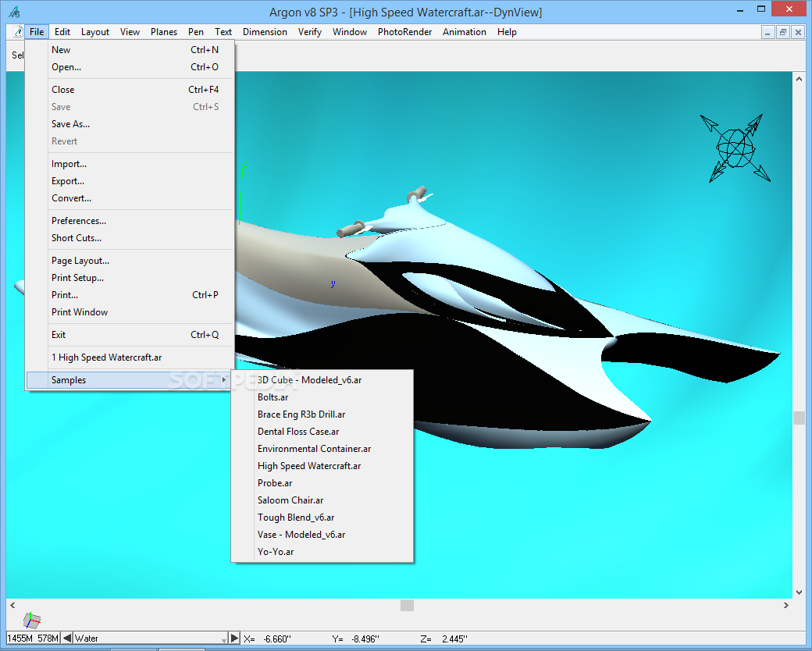Open the PhotoRender menu
Viewport: 812px width, 651px height.
tap(404, 31)
